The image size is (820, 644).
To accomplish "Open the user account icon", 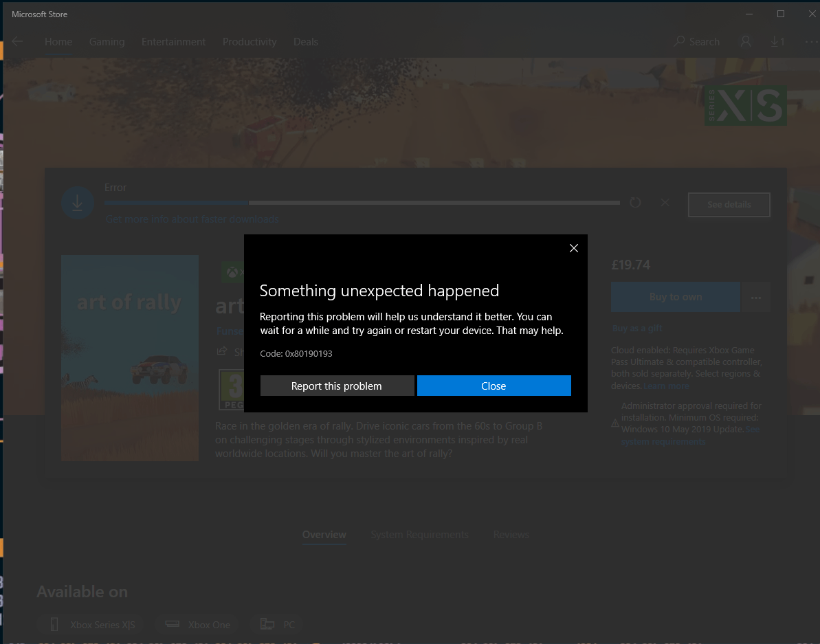I will pyautogui.click(x=746, y=42).
